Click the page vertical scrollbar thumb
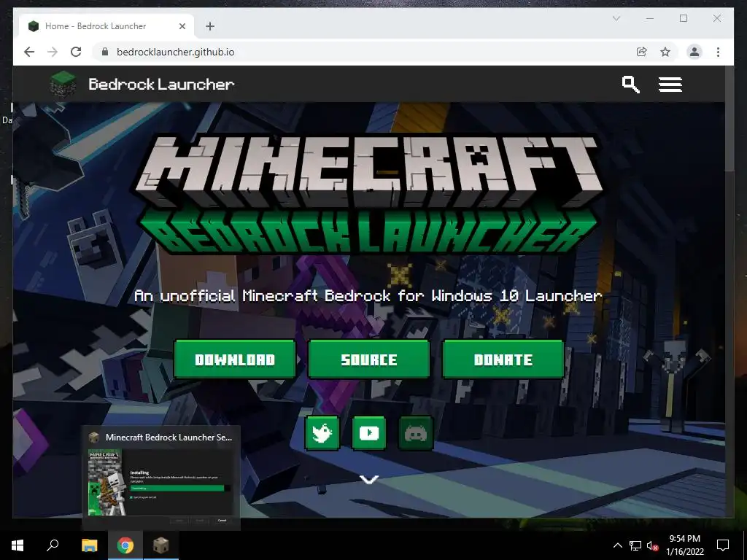The height and width of the screenshot is (560, 747). [729, 119]
